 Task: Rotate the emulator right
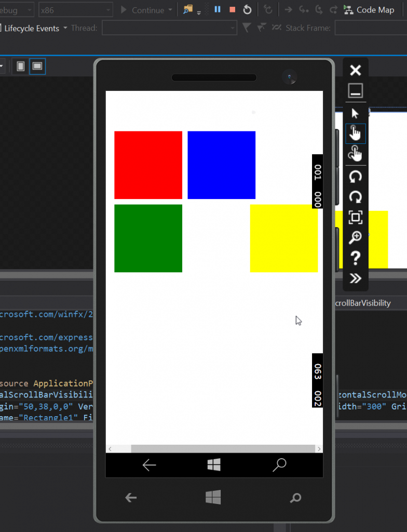[356, 197]
